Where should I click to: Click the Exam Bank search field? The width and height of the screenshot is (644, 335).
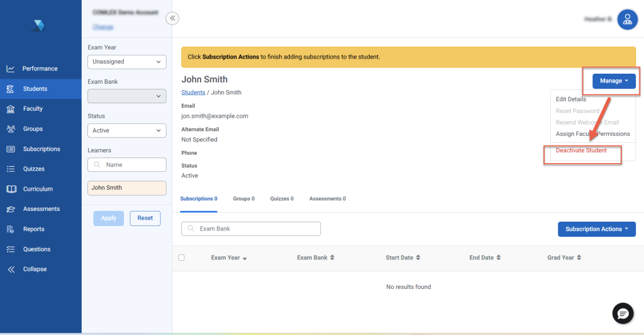tap(251, 229)
